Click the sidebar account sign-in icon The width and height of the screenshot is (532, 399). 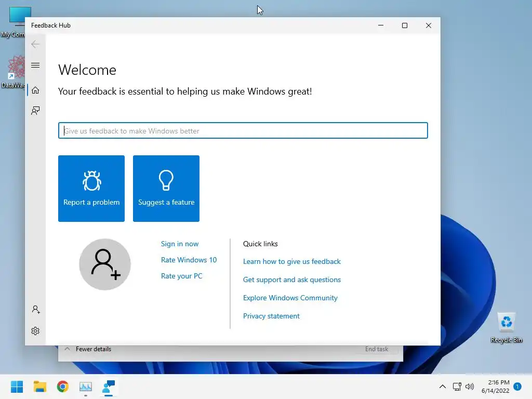[36, 310]
